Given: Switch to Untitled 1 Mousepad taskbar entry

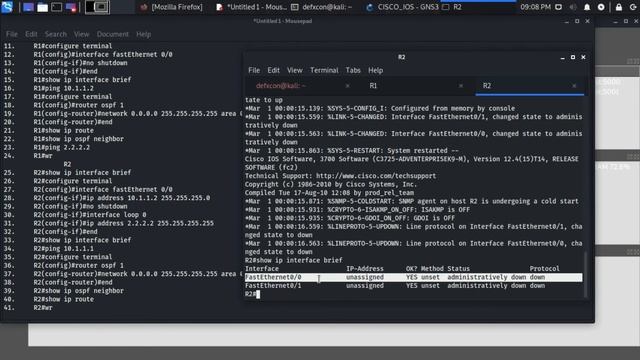Looking at the screenshot, I should (x=251, y=7).
